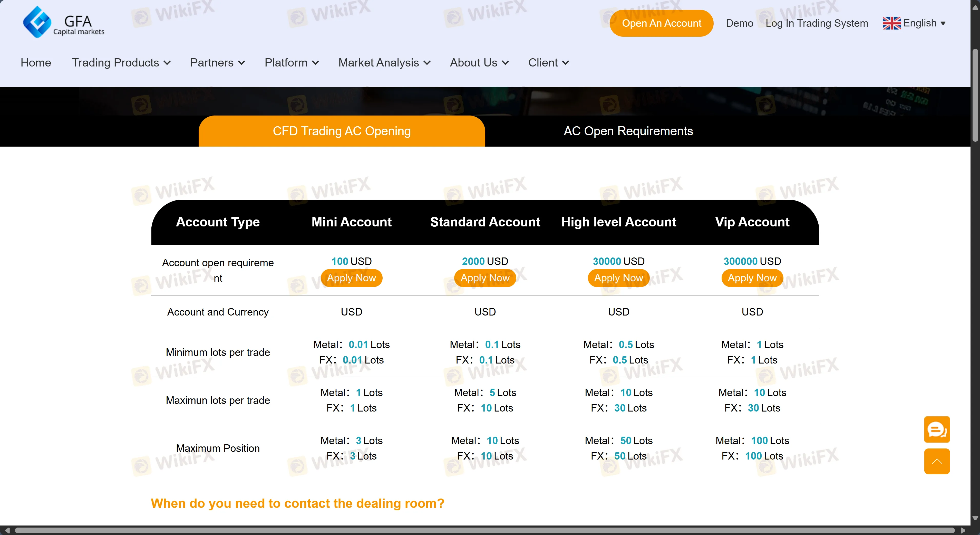Apply Now under the Vip Account column
The image size is (980, 535).
tap(752, 278)
